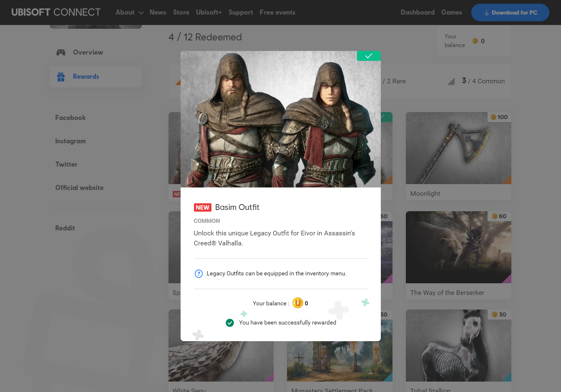Click the 60 Units price on Berserker card
The height and width of the screenshot is (392, 561).
[499, 216]
